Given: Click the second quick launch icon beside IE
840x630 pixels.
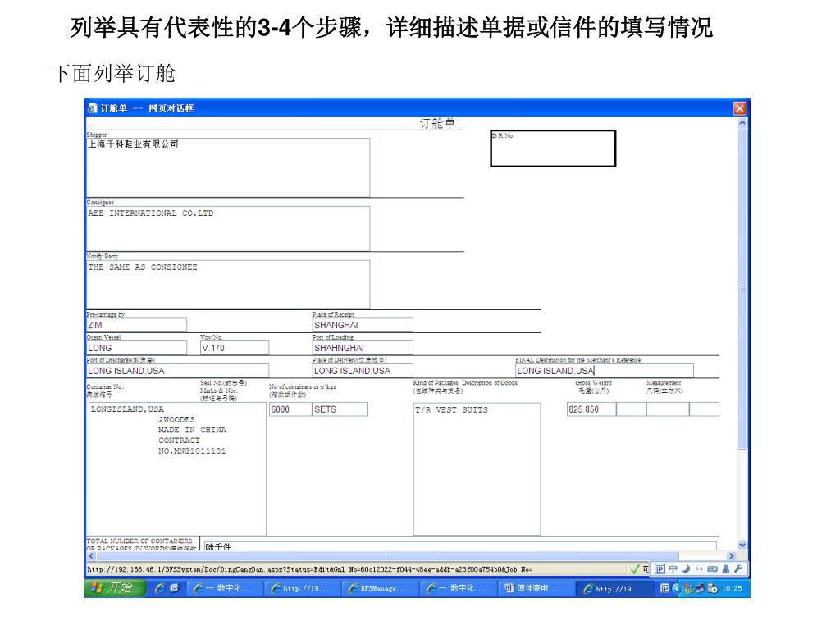Looking at the screenshot, I should tap(174, 587).
